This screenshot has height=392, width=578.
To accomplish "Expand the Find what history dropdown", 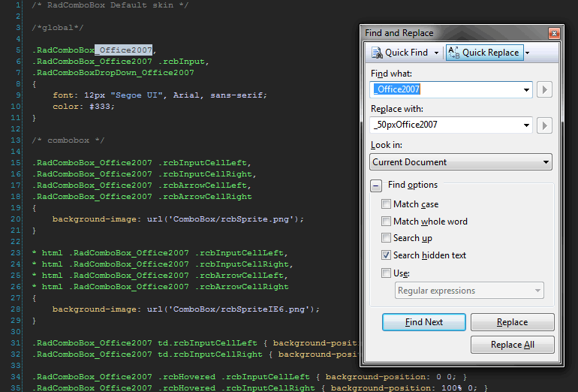I will point(525,89).
